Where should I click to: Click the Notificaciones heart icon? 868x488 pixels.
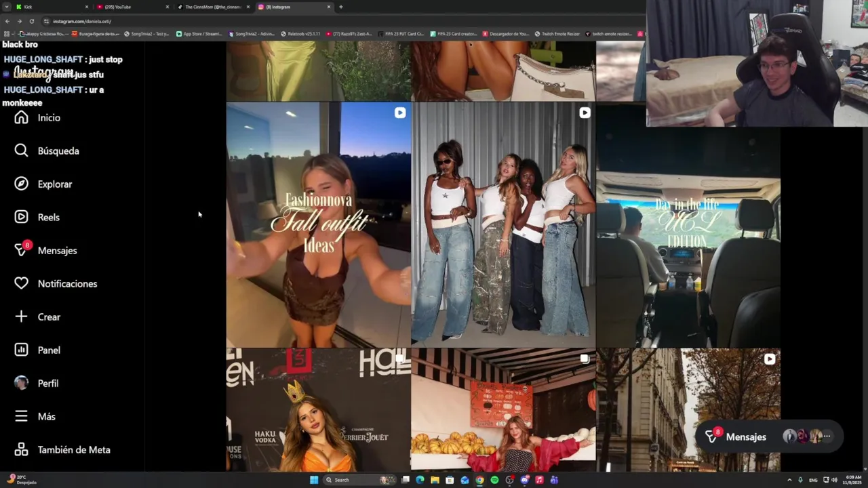click(x=21, y=284)
